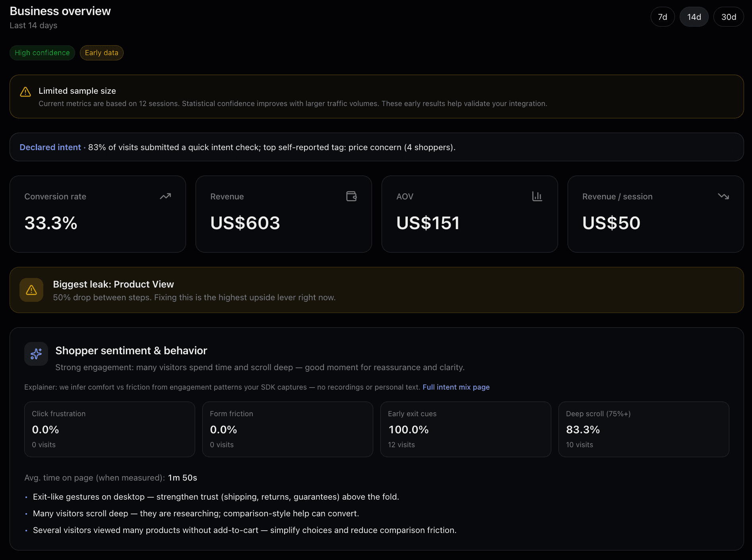Image resolution: width=752 pixels, height=560 pixels.
Task: Click the wallet icon on the Revenue card
Action: pyautogui.click(x=351, y=196)
